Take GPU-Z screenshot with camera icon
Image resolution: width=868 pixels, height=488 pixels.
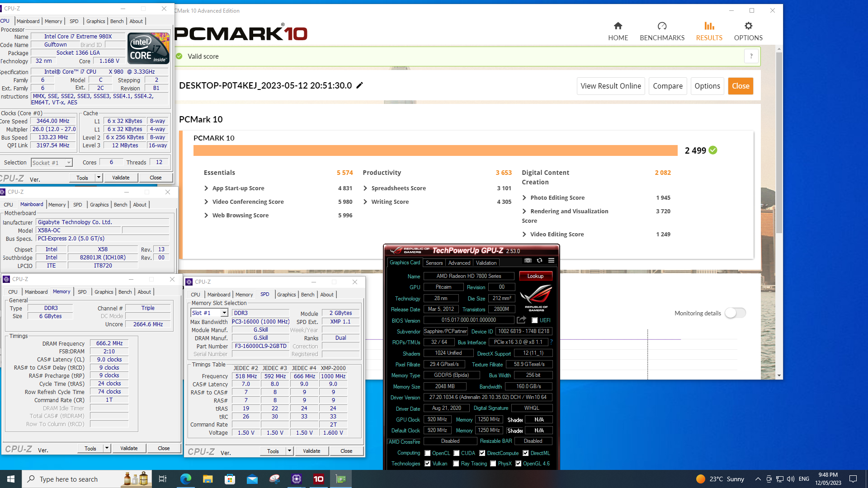tap(528, 261)
